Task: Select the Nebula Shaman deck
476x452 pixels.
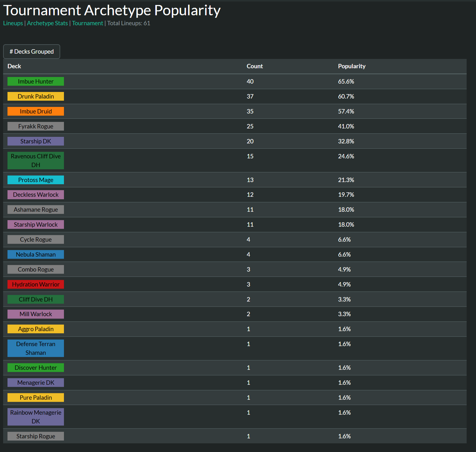Action: [x=36, y=255]
